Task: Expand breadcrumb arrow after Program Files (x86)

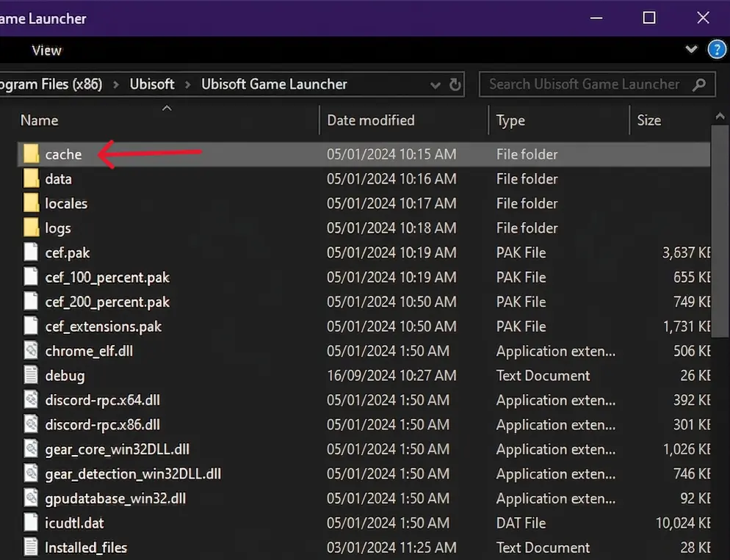Action: (x=116, y=84)
